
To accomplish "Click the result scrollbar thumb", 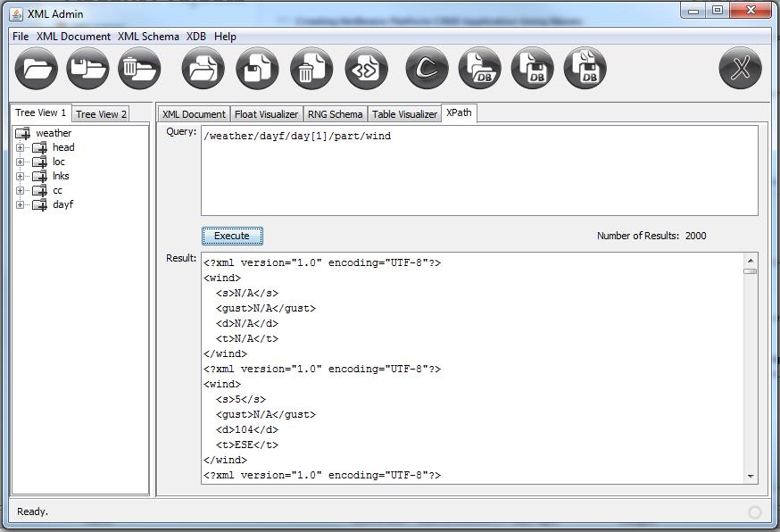I will (751, 271).
